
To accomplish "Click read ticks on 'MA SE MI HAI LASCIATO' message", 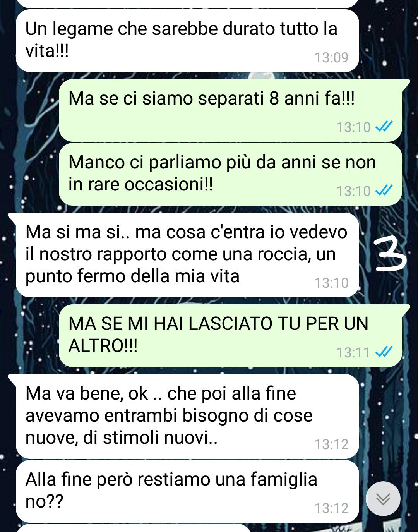I will coord(384,352).
